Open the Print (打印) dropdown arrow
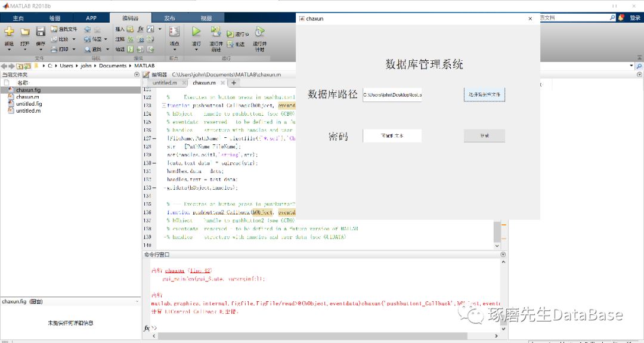 tap(74, 50)
